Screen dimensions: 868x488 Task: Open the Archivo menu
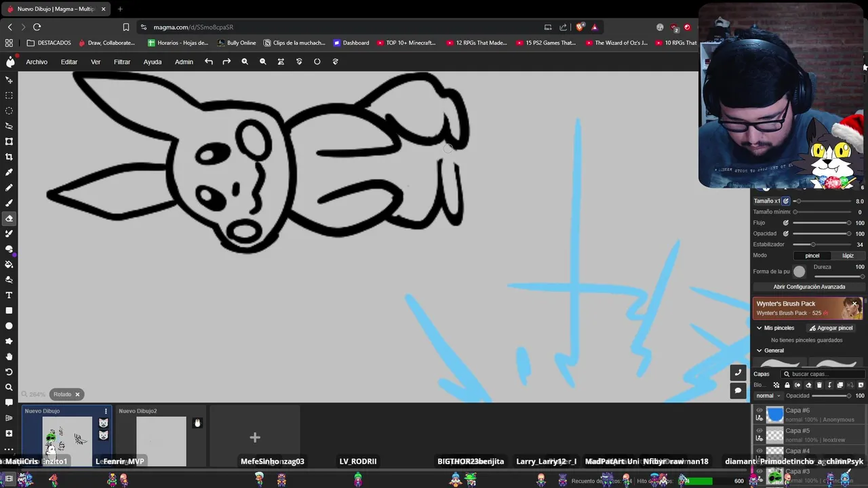(x=37, y=62)
